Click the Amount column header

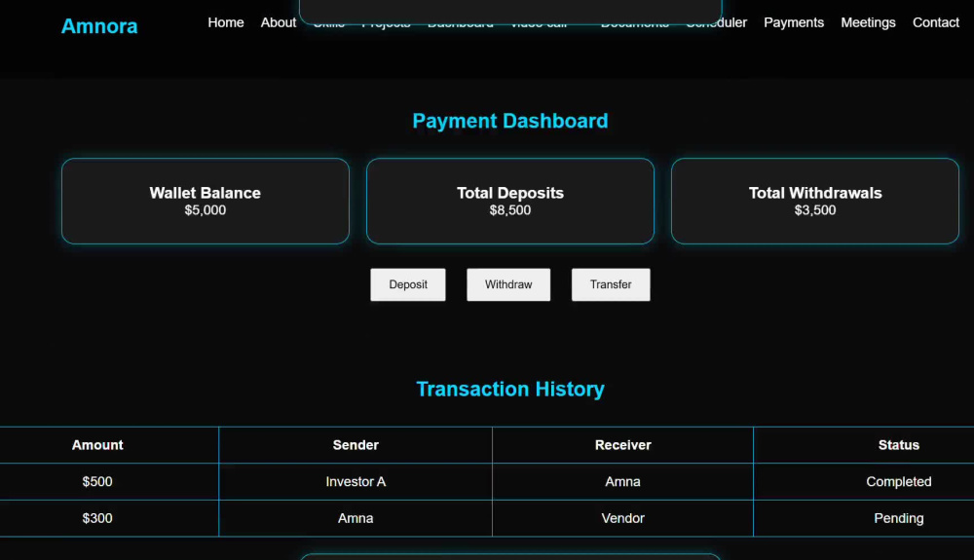(x=97, y=444)
